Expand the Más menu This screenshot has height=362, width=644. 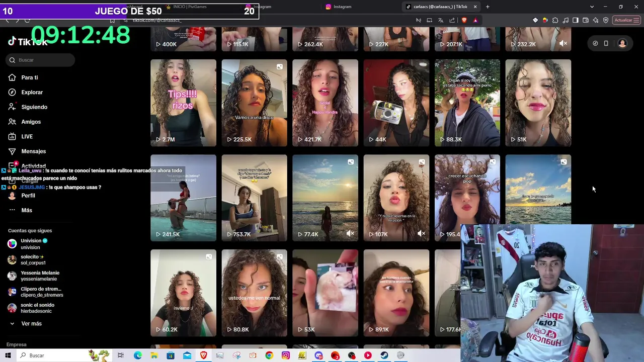coord(20,210)
